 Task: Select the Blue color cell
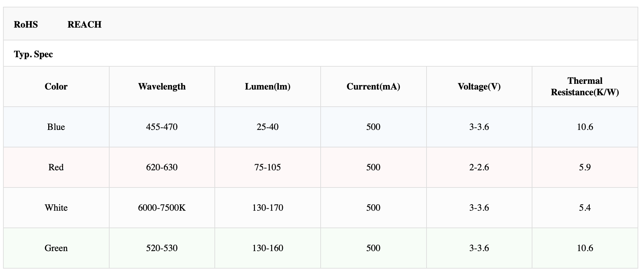click(56, 127)
